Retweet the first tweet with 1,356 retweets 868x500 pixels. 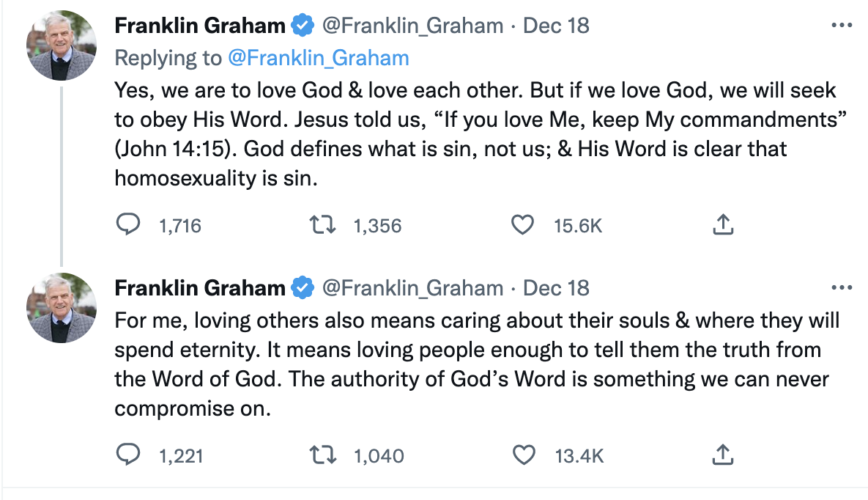click(x=323, y=225)
